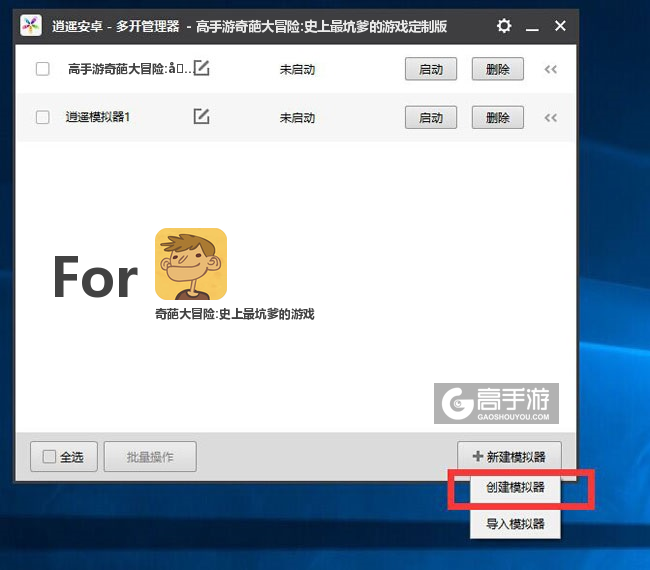Choose 创建模拟器 from the menu

tap(515, 487)
